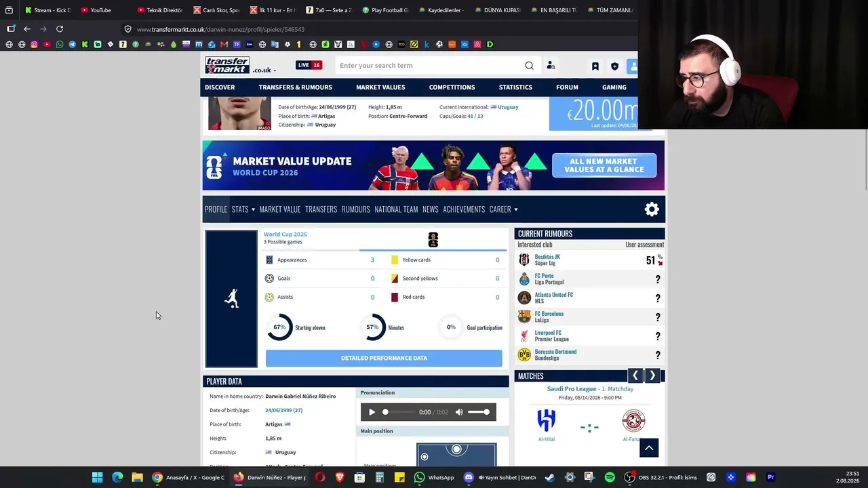This screenshot has height=488, width=868.
Task: Click the search magnifier icon
Action: click(x=529, y=66)
